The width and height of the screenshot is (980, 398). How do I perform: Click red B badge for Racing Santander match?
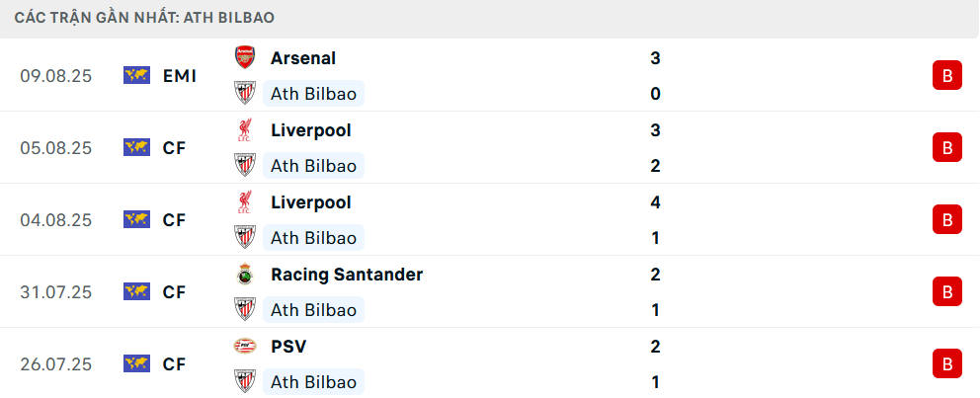[x=946, y=291]
